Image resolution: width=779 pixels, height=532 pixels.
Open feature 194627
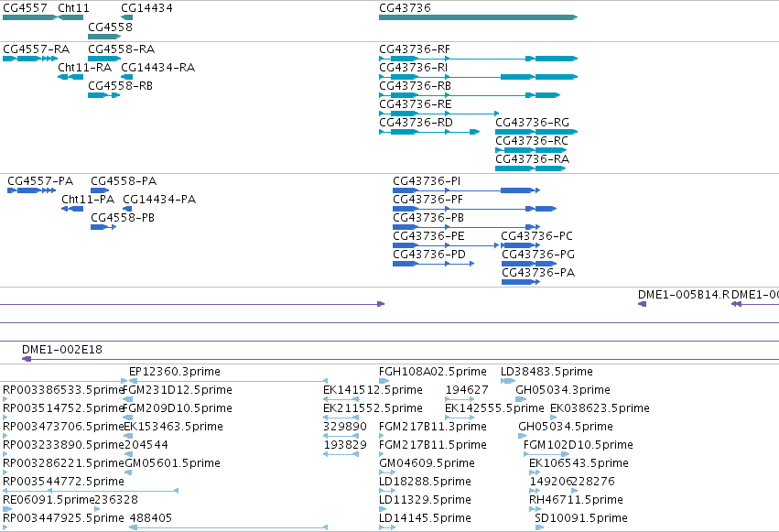pyautogui.click(x=460, y=399)
